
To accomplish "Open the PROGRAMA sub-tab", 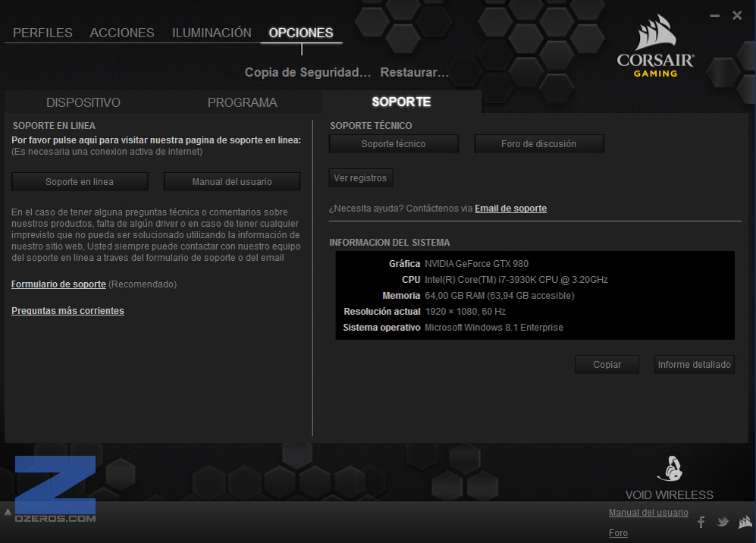I will pyautogui.click(x=243, y=102).
